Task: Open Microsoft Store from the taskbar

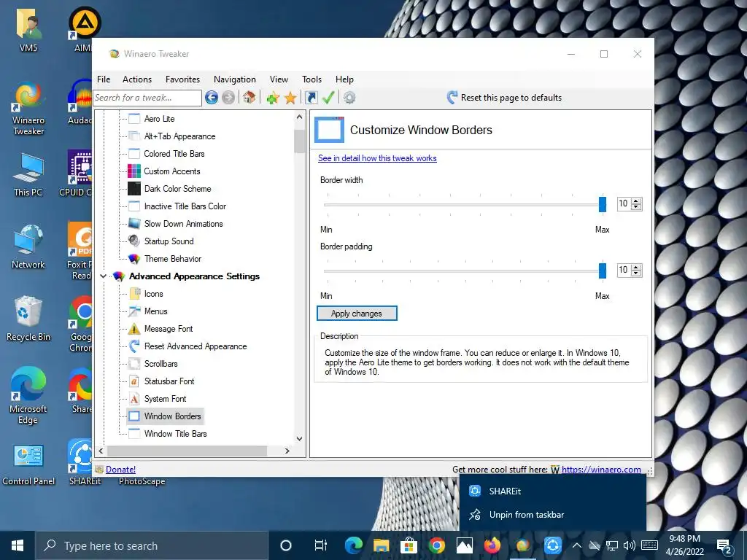Action: click(x=409, y=545)
